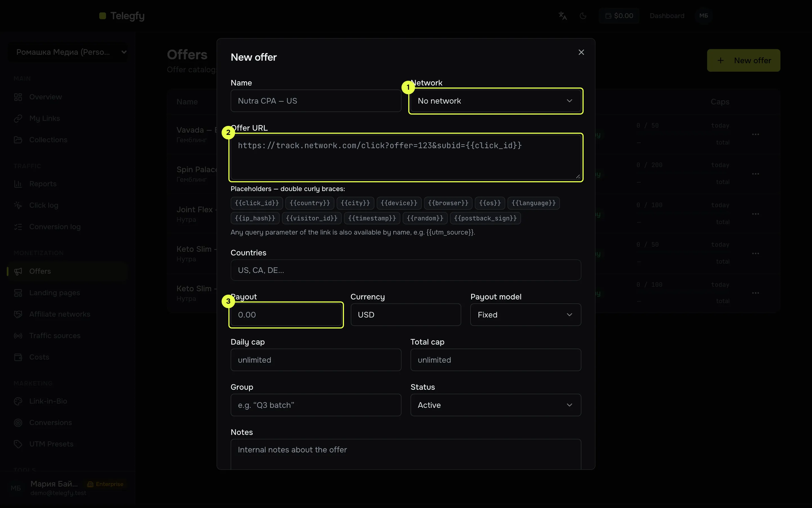Insert the {{language}} placeholder chip
Image resolution: width=812 pixels, height=508 pixels.
(x=533, y=203)
